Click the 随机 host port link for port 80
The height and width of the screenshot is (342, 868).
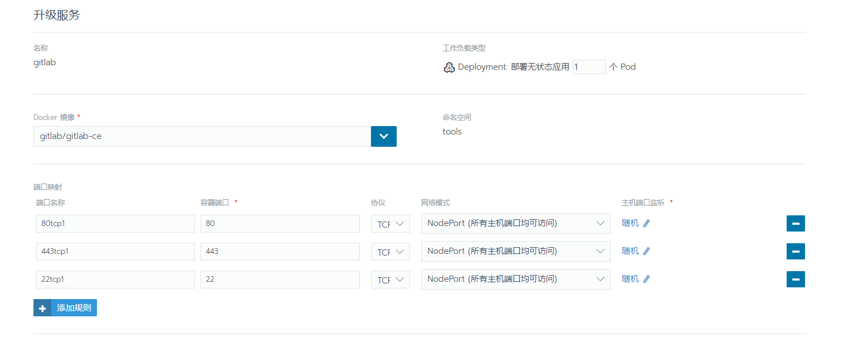click(630, 223)
